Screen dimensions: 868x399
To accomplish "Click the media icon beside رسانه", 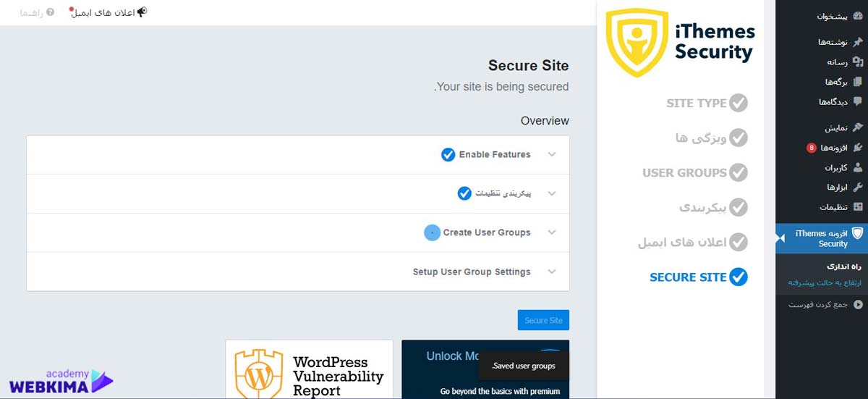I will (x=858, y=62).
